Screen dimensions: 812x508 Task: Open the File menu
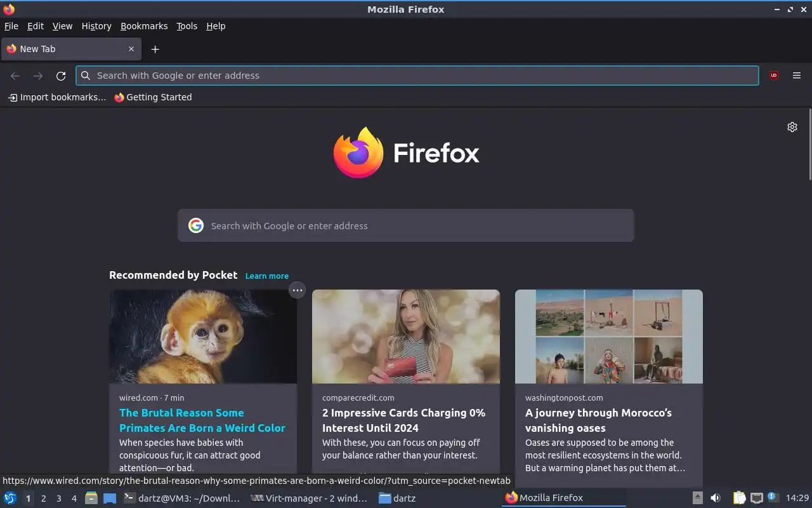tap(11, 26)
